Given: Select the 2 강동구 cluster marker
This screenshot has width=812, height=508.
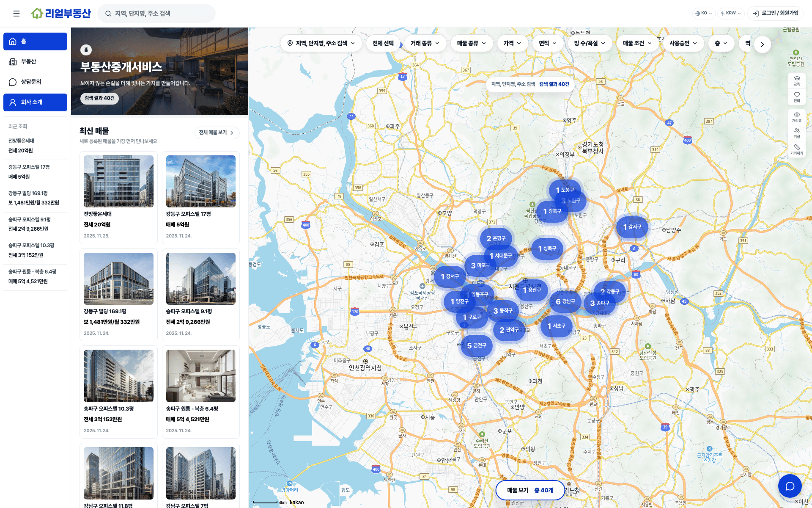Looking at the screenshot, I should (x=610, y=291).
